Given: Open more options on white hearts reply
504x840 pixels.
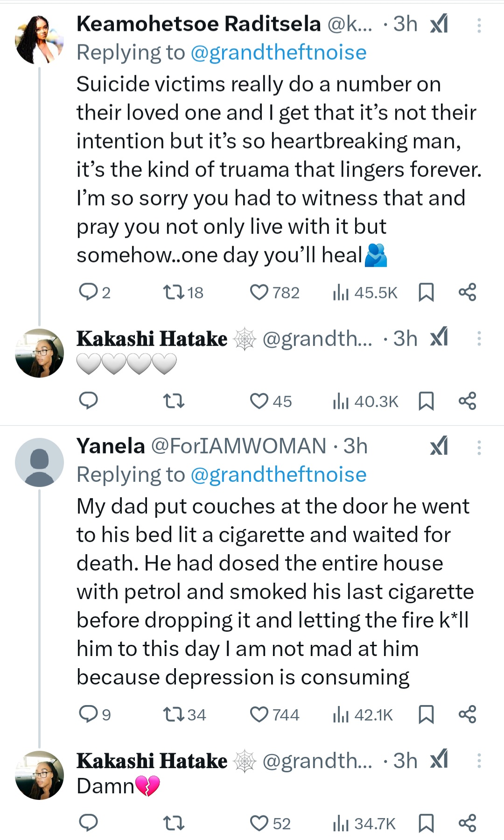Looking at the screenshot, I should [x=479, y=339].
